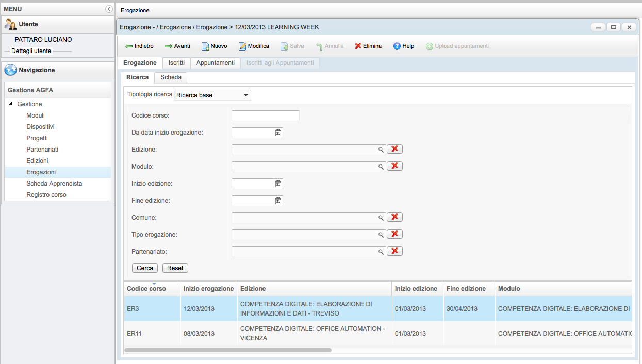The height and width of the screenshot is (364, 642).
Task: Delete record using Elimina icon
Action: tap(358, 46)
